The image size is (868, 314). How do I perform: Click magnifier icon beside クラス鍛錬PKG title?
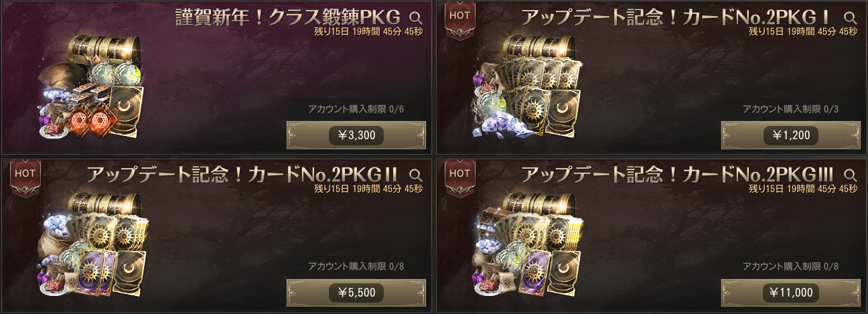tap(415, 18)
